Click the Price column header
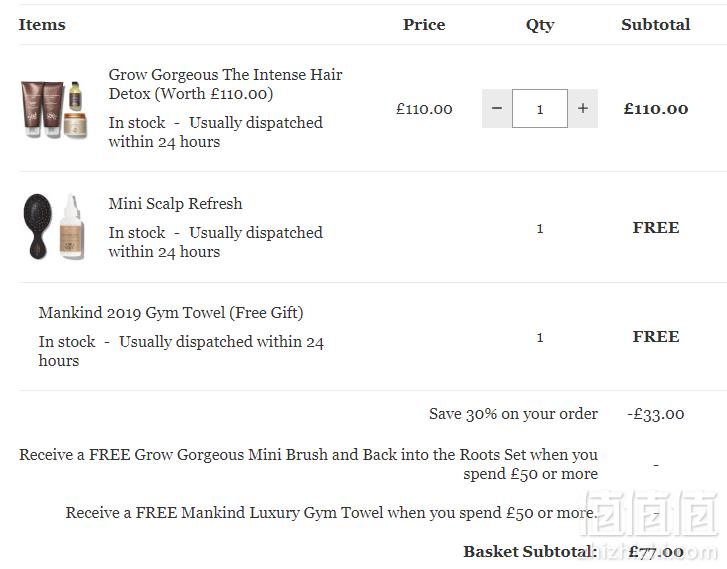 [424, 25]
